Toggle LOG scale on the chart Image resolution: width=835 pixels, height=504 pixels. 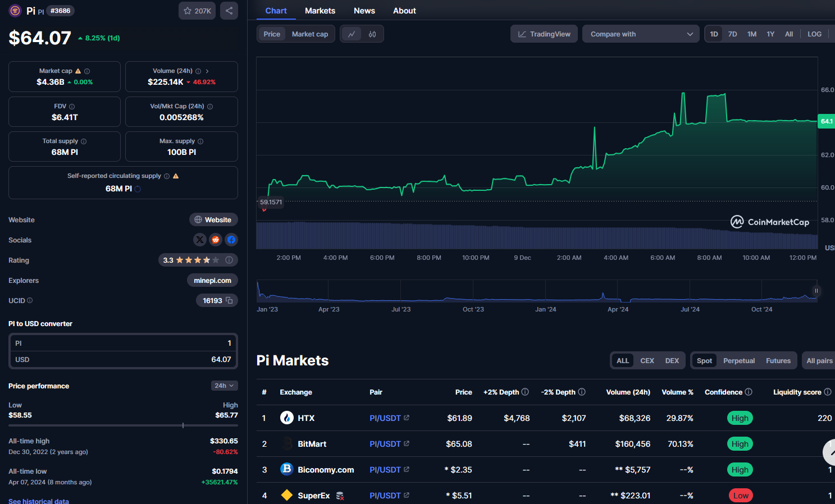click(x=814, y=34)
